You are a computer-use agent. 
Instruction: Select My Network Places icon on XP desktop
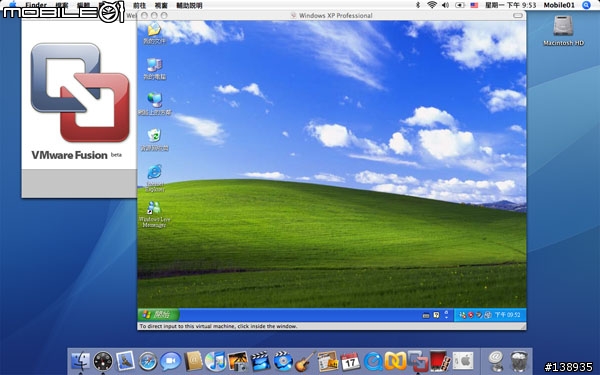(154, 104)
